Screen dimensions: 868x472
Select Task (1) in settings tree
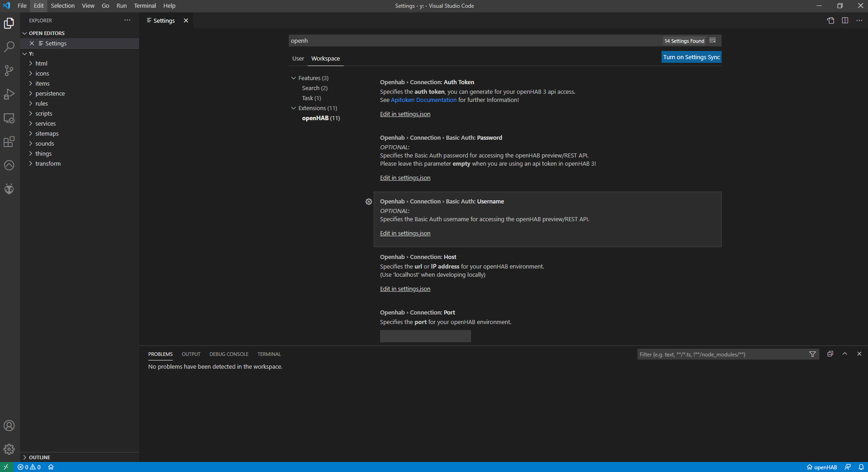[311, 98]
